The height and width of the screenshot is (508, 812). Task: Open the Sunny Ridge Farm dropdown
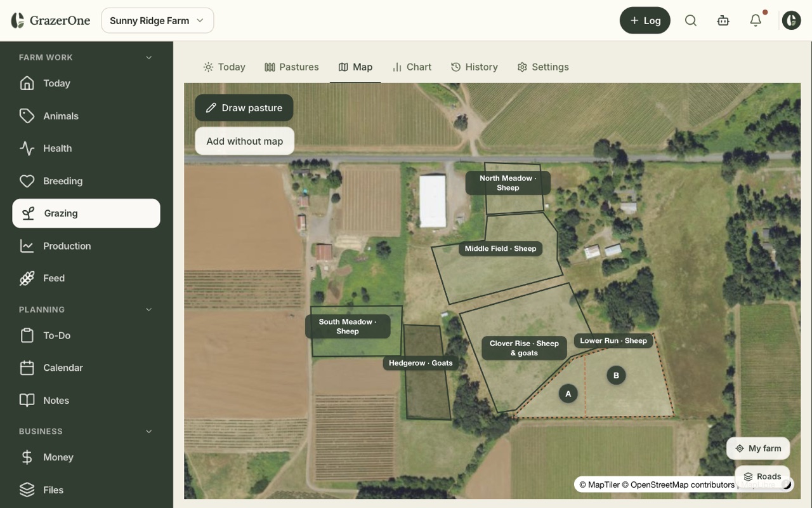click(x=157, y=20)
